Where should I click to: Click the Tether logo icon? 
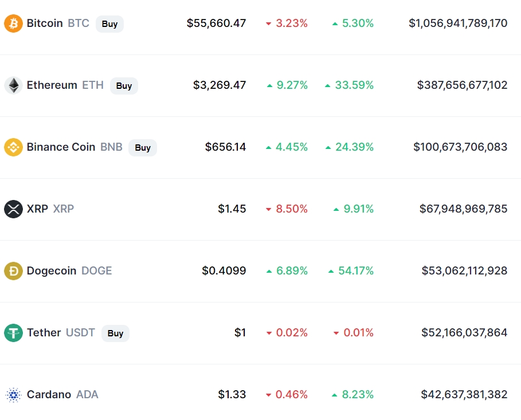[13, 333]
